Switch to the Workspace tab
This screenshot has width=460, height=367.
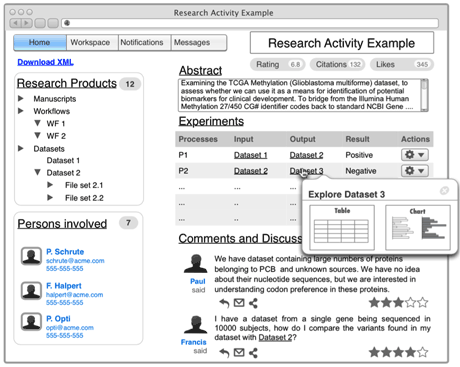[90, 43]
